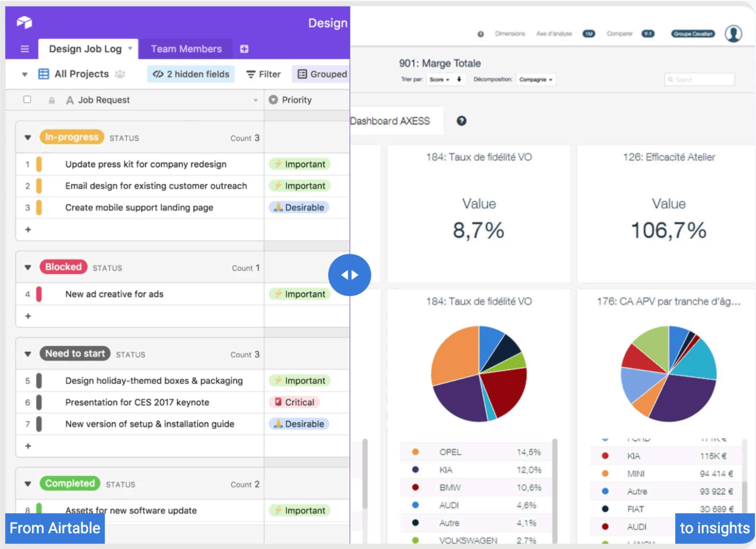Click the grid view icon beside All Projects
Image resolution: width=756 pixels, height=549 pixels.
[44, 73]
